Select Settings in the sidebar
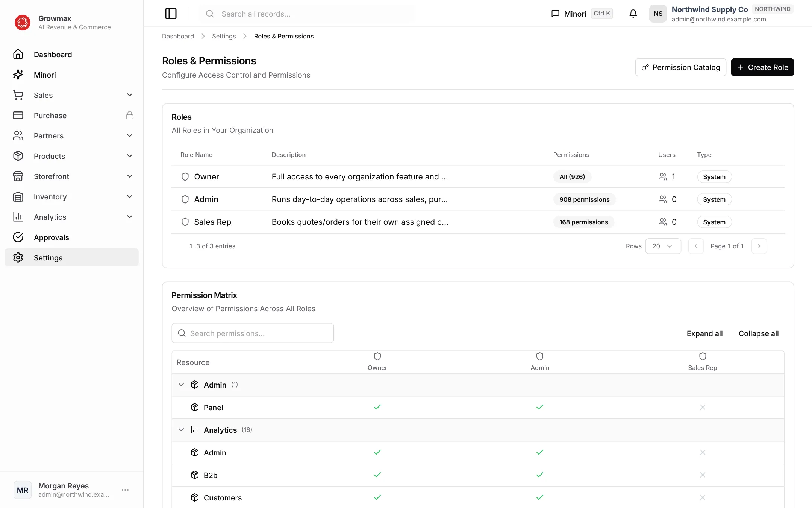812x508 pixels. point(71,258)
